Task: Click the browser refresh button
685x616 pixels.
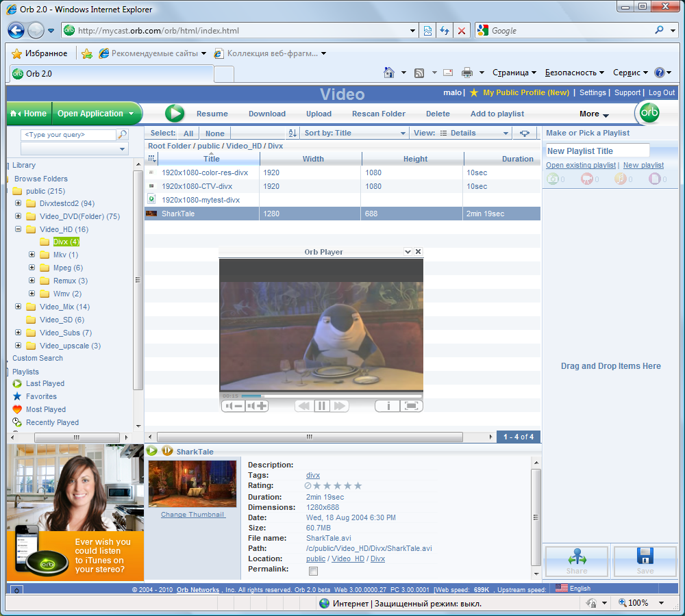Action: click(x=445, y=31)
